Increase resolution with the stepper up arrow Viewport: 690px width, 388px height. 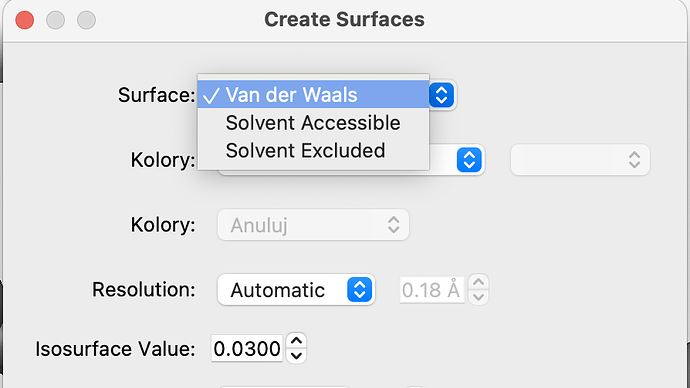(x=478, y=282)
